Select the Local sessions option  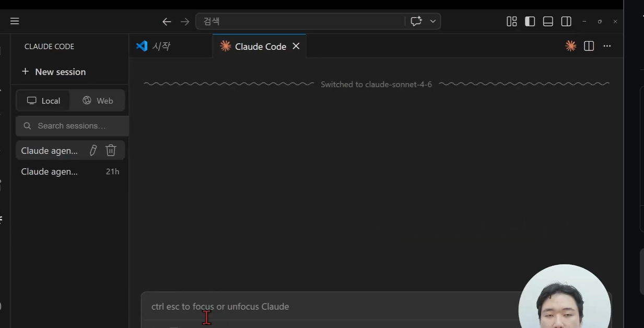click(43, 100)
